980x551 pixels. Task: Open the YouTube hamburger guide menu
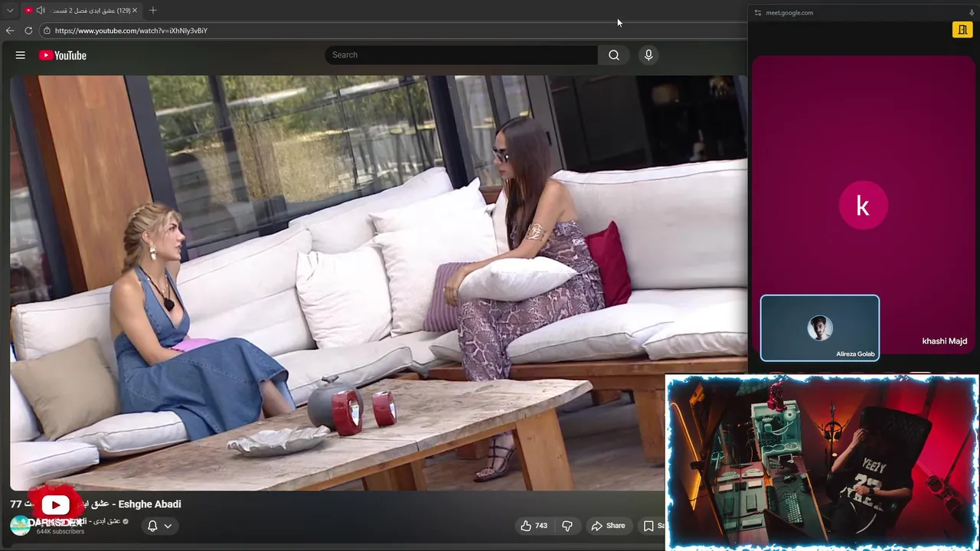21,55
